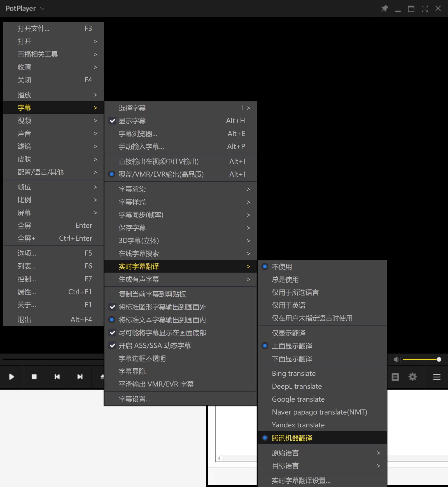The image size is (448, 487).
Task: Toggle 尽可能将字幕显示在画面底部
Action: coord(181,333)
